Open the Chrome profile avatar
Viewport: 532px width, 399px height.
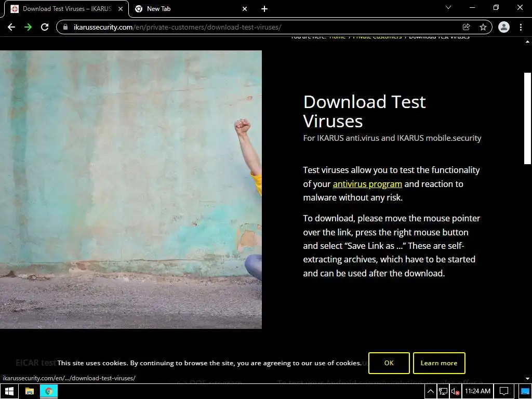pyautogui.click(x=504, y=27)
